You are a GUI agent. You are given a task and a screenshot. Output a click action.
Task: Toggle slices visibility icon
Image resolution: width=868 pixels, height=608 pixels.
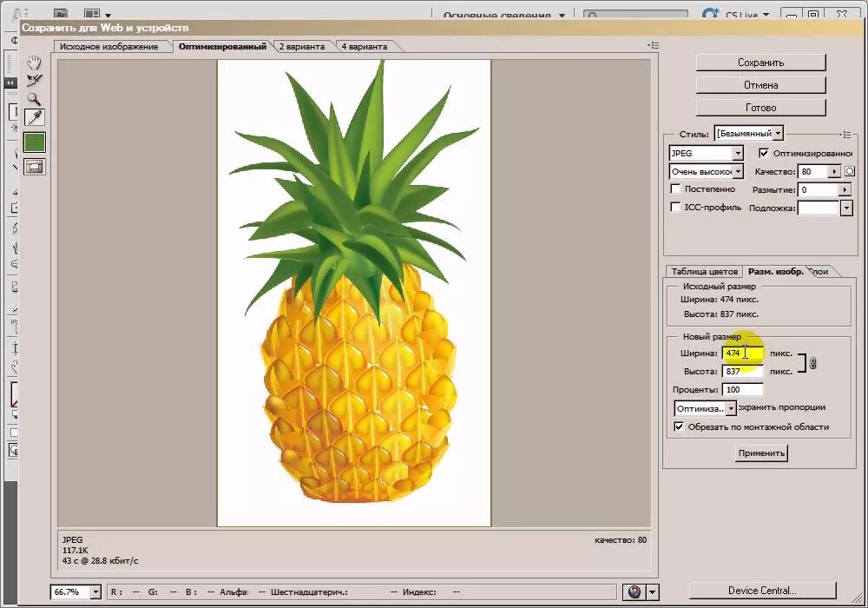(x=35, y=167)
